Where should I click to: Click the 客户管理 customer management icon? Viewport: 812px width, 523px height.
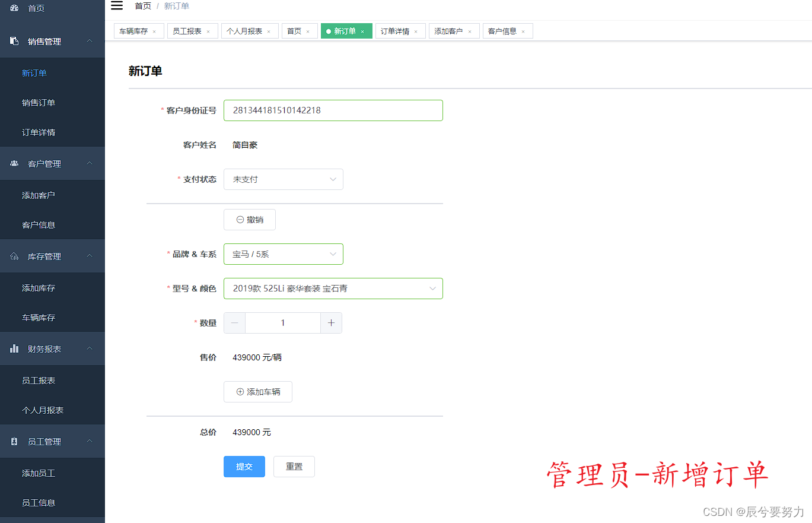pyautogui.click(x=14, y=163)
